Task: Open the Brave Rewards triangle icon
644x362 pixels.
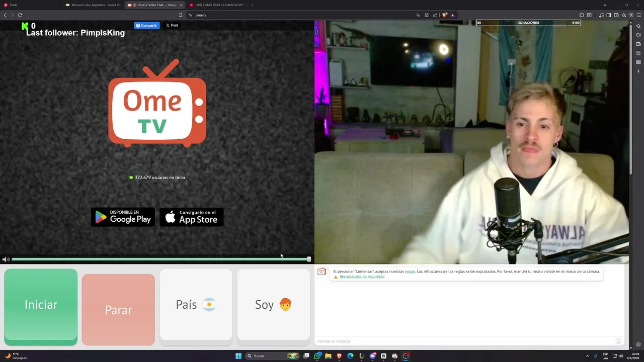Action: [x=452, y=15]
